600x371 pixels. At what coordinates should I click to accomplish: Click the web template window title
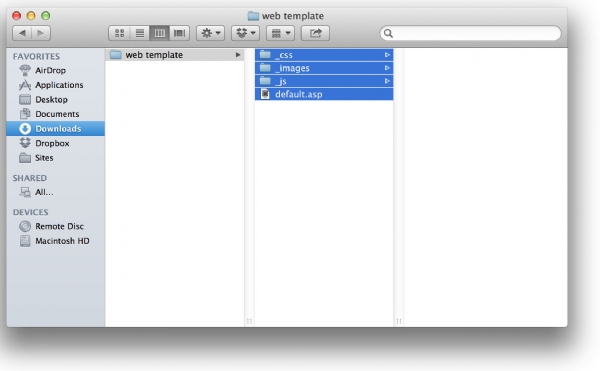click(x=293, y=16)
